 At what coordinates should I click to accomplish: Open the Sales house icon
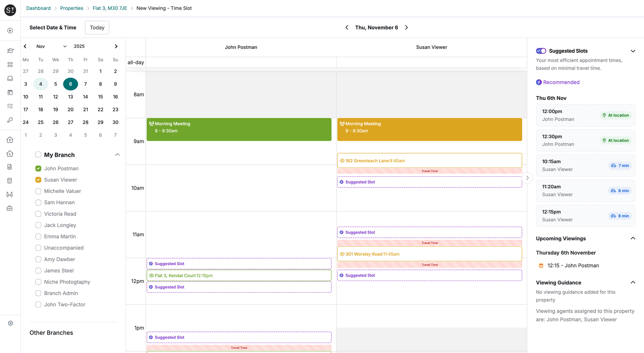10,140
